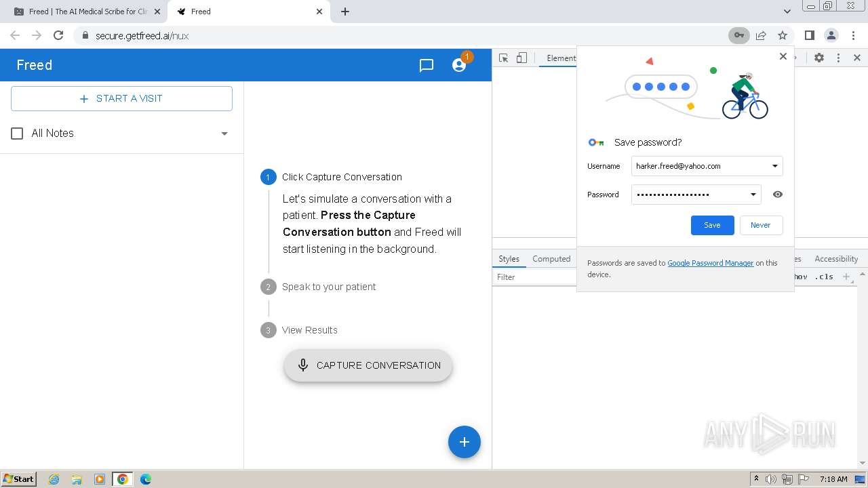Open the Windows Start menu
This screenshot has height=488, width=868.
[x=18, y=479]
